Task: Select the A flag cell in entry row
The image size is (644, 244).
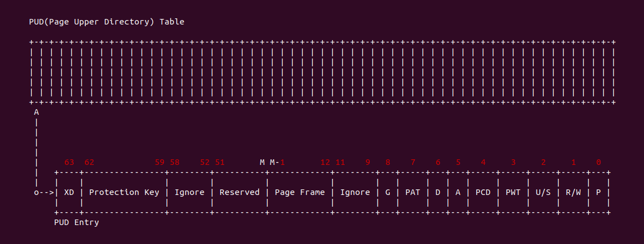Action: tap(458, 192)
